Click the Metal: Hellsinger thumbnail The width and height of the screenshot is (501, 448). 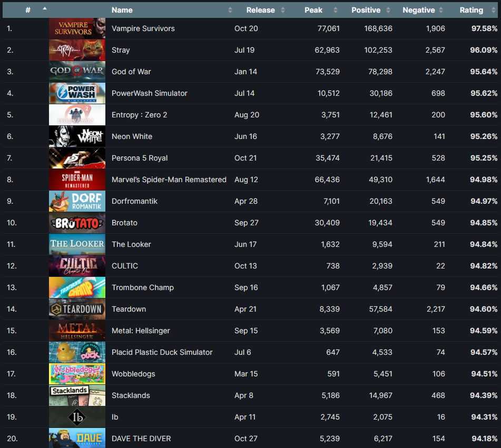tap(77, 331)
